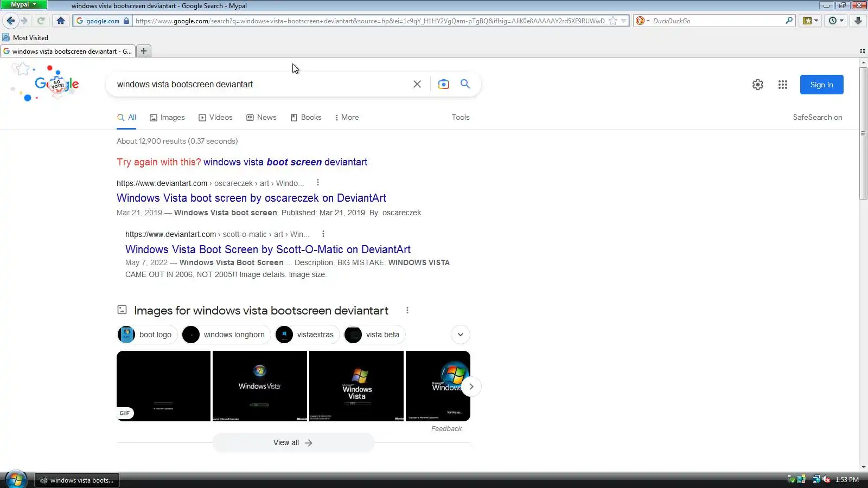
Task: Open the result by oscareczek on DeviantArt
Action: (x=251, y=198)
